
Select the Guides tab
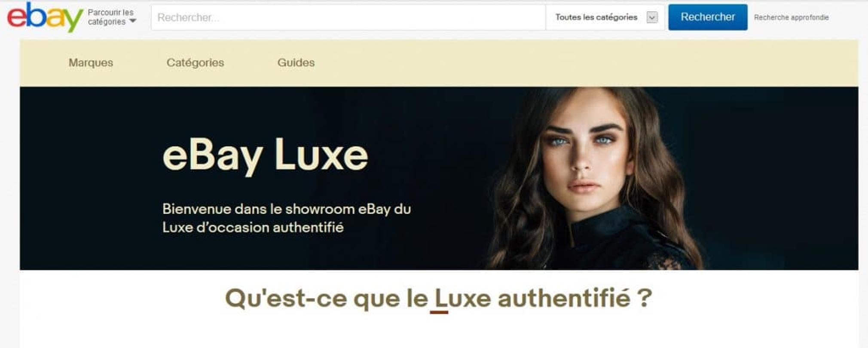point(296,63)
